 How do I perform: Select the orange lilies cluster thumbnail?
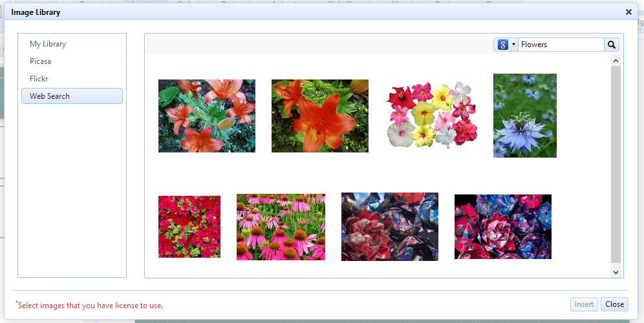207,116
